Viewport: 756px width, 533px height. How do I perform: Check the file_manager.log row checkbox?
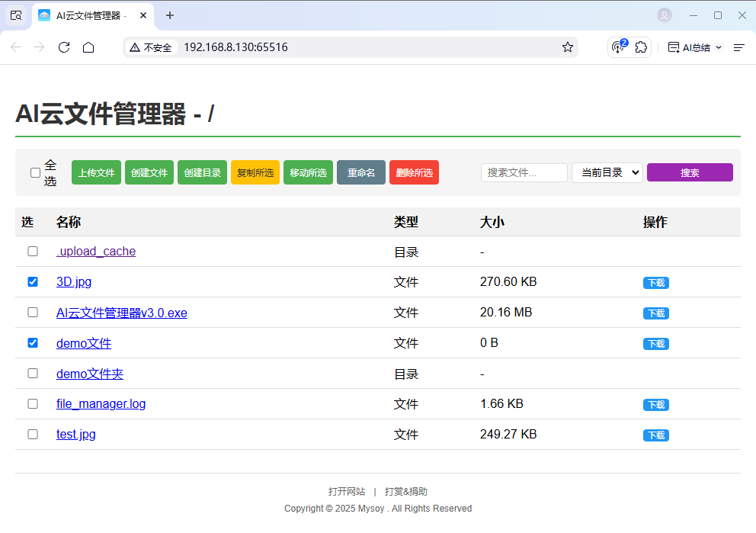33,403
